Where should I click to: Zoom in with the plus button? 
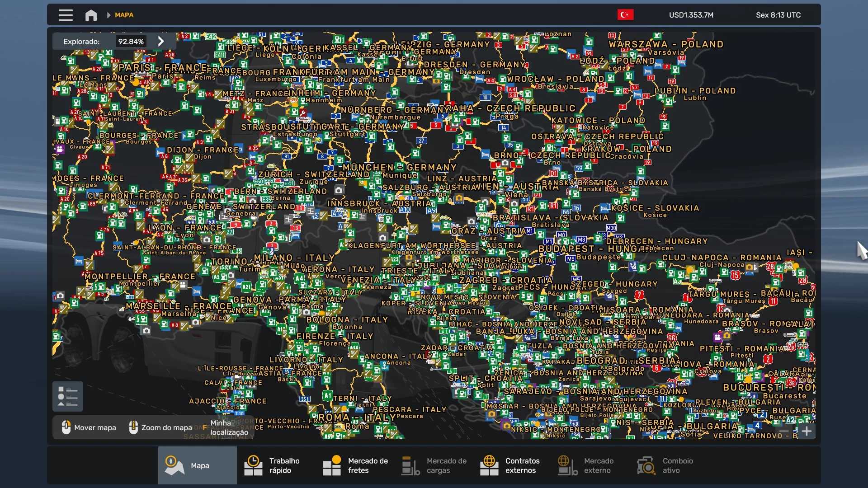(x=807, y=431)
